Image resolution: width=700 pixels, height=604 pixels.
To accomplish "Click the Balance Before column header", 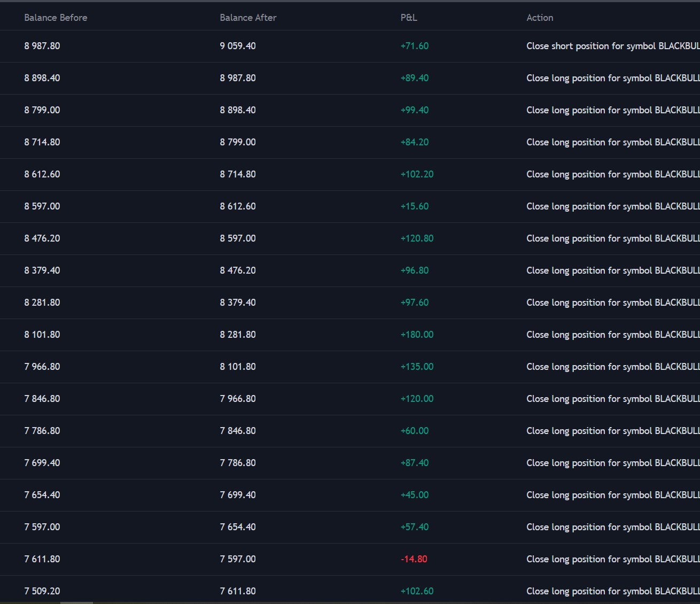I will 56,18.
